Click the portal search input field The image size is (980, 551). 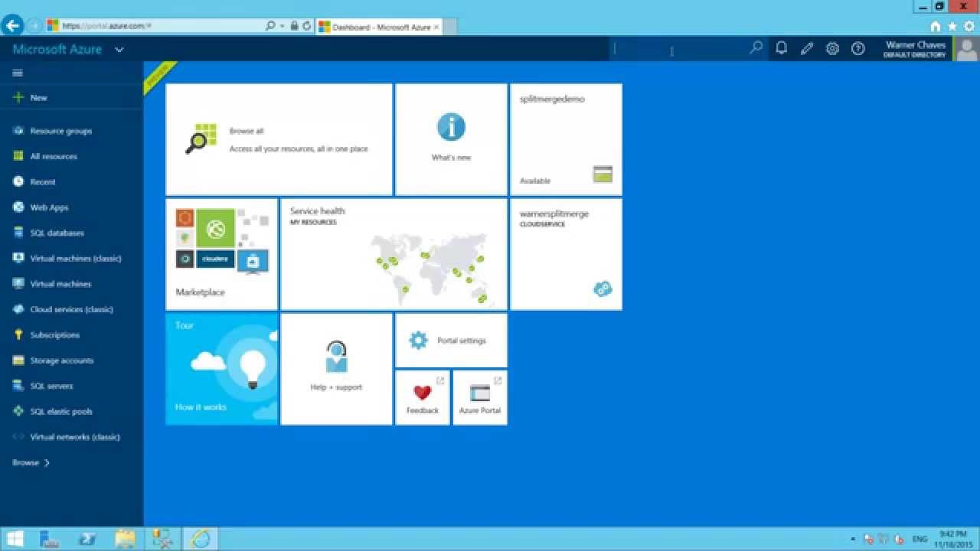pyautogui.click(x=680, y=49)
